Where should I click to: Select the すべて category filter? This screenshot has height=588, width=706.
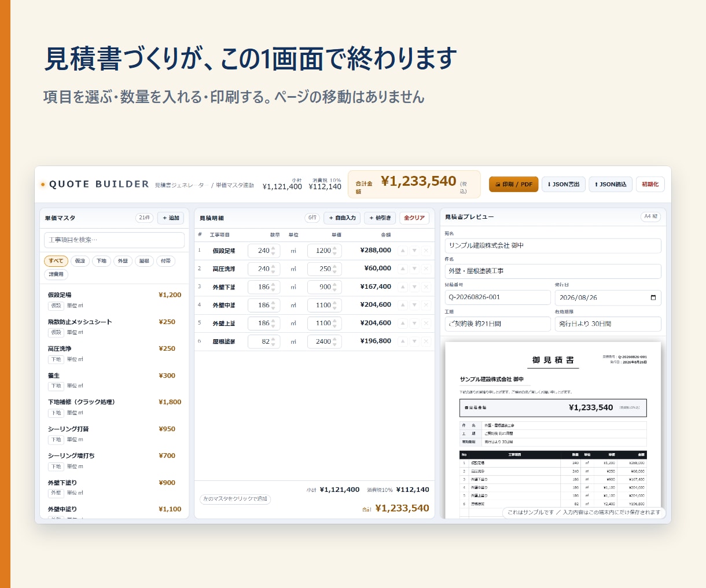click(56, 261)
